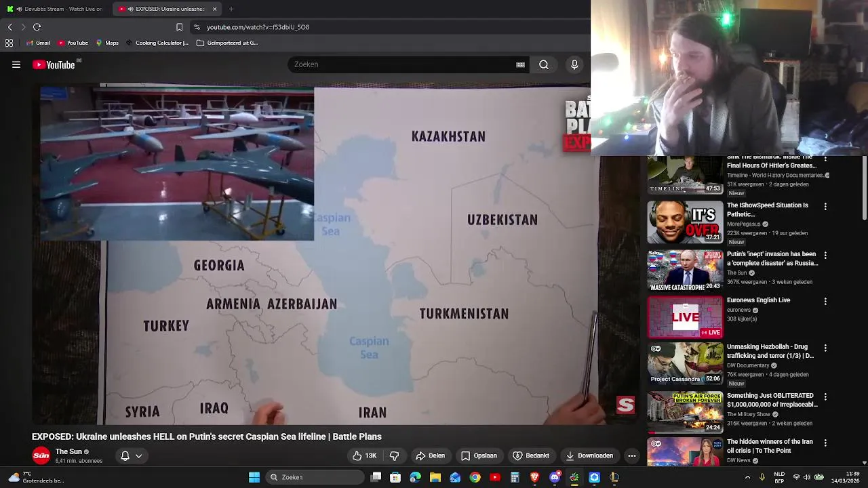
Task: Click the Delen share button
Action: [x=430, y=455]
